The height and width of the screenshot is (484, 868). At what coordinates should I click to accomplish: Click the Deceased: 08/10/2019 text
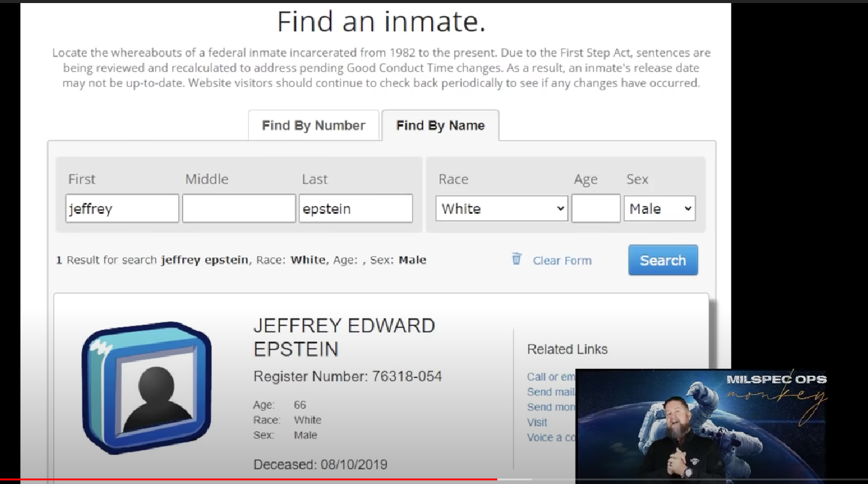click(x=321, y=464)
